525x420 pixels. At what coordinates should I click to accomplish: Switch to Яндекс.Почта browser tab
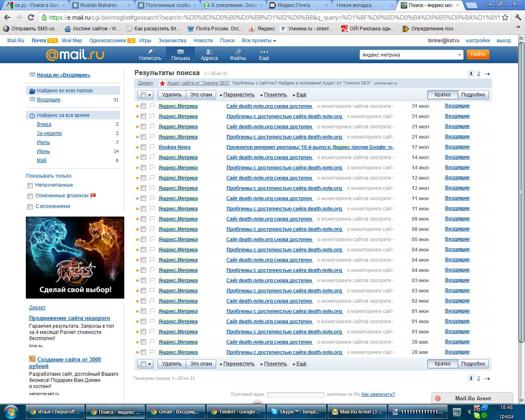click(x=299, y=5)
